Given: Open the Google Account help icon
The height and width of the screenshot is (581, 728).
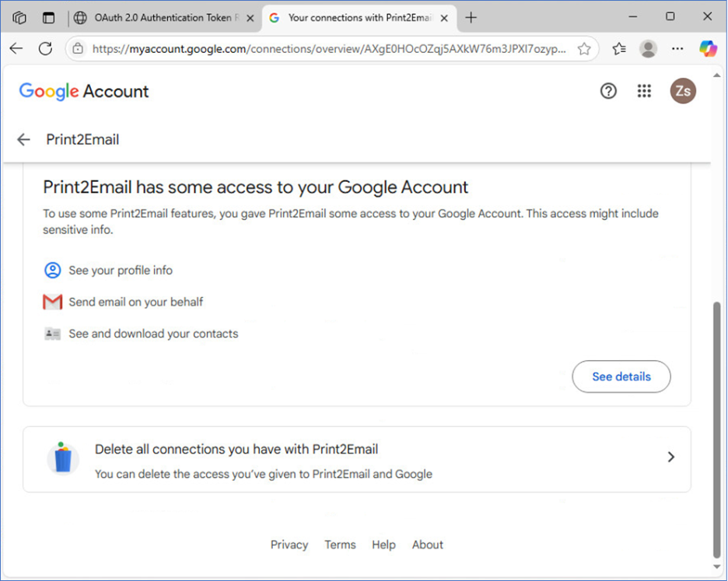Looking at the screenshot, I should point(608,91).
